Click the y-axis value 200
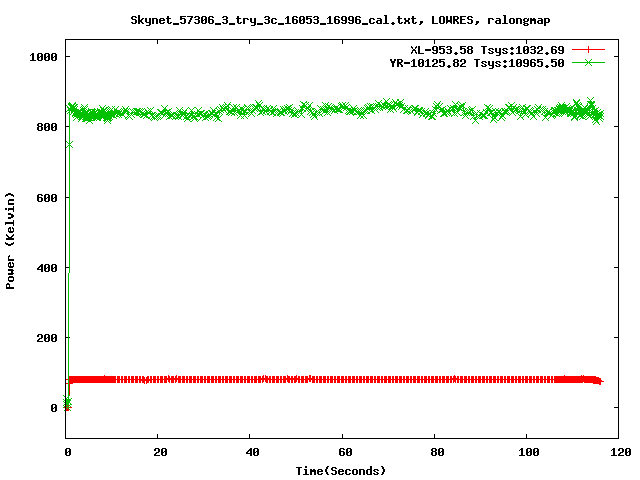Image resolution: width=640 pixels, height=480 pixels. [47, 338]
